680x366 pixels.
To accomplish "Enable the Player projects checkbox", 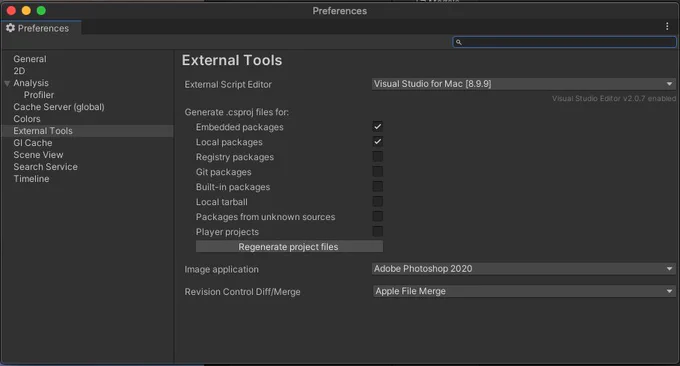I will [378, 231].
